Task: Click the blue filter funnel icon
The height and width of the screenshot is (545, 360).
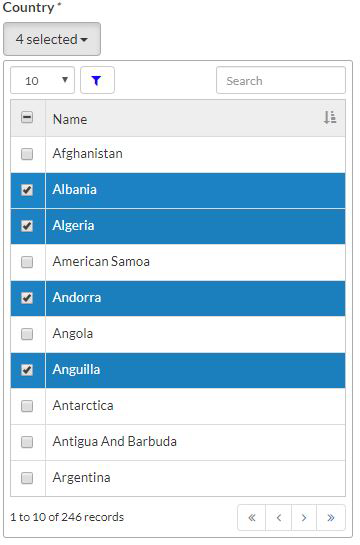Action: click(97, 80)
